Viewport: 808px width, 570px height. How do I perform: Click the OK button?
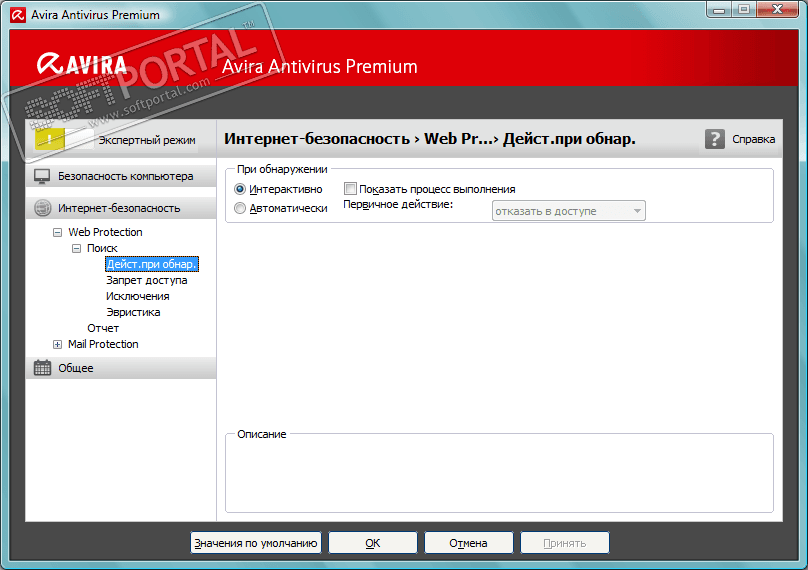point(373,543)
